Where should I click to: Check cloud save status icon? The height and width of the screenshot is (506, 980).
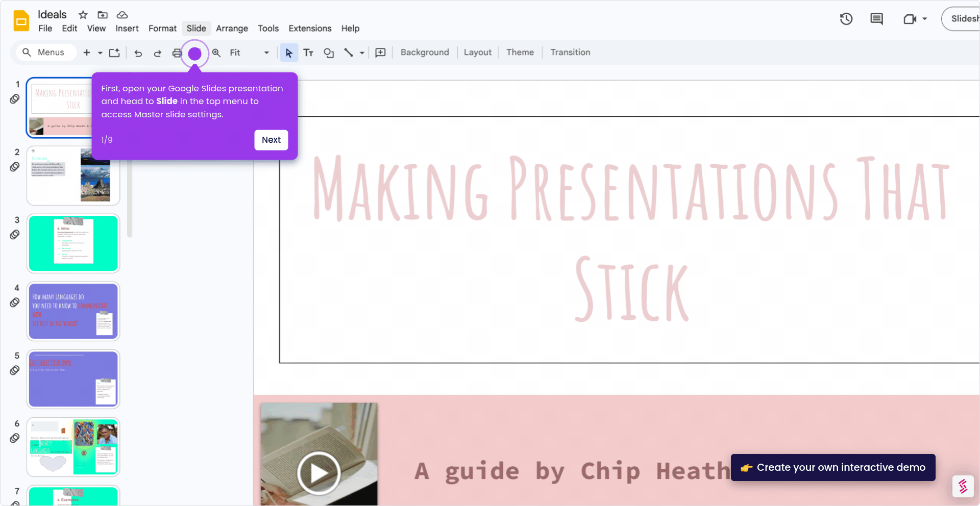[122, 15]
